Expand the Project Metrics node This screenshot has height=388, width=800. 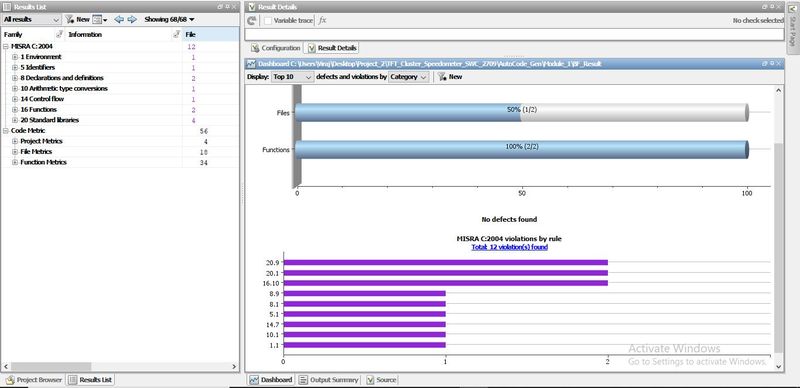(x=15, y=141)
